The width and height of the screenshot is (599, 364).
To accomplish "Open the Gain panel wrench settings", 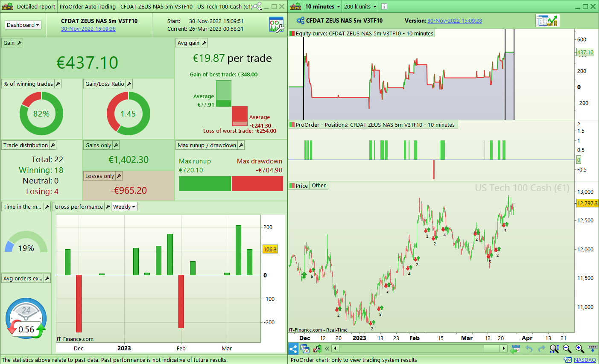I will [19, 43].
